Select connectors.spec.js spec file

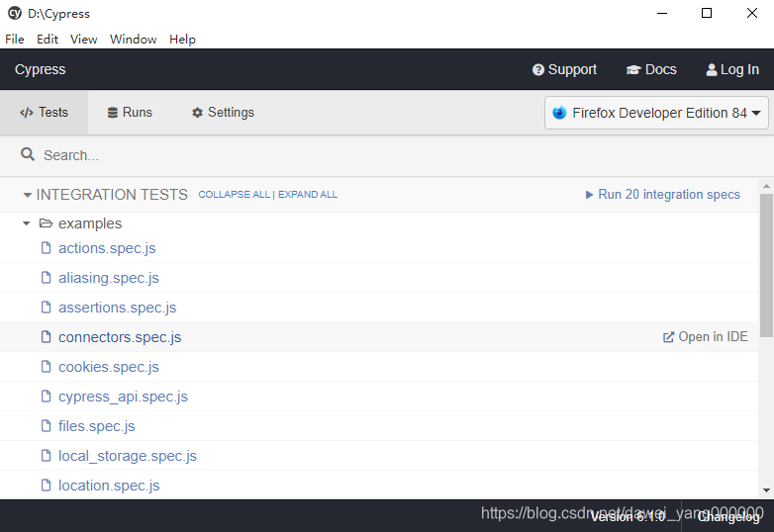[x=120, y=337]
